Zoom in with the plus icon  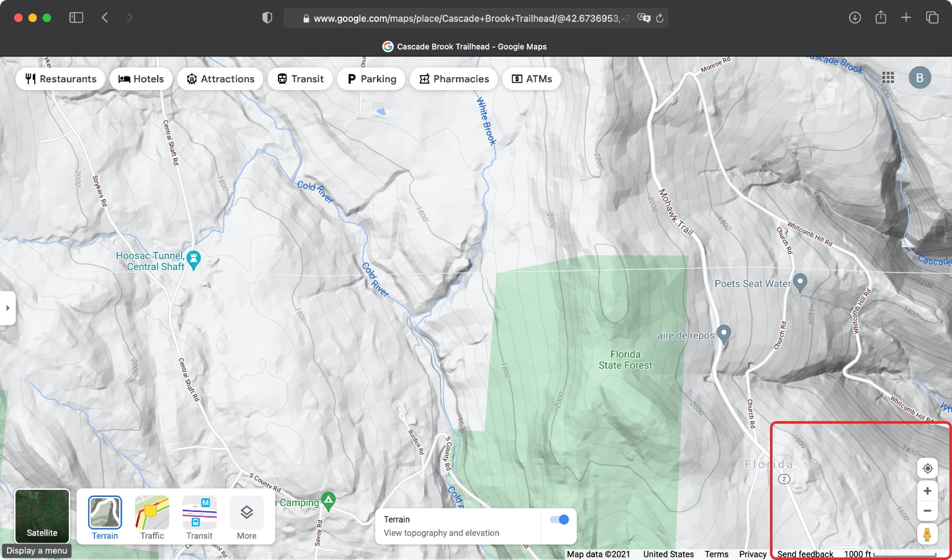(928, 490)
